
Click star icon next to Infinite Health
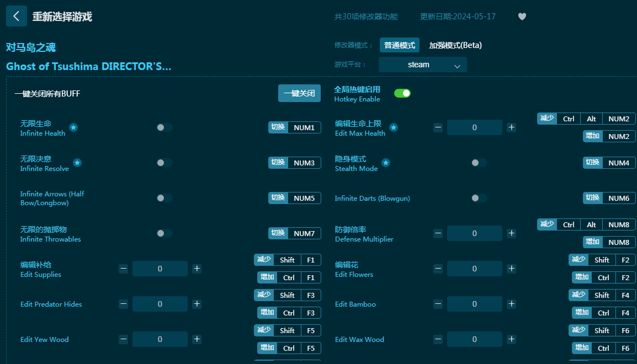pyautogui.click(x=73, y=127)
